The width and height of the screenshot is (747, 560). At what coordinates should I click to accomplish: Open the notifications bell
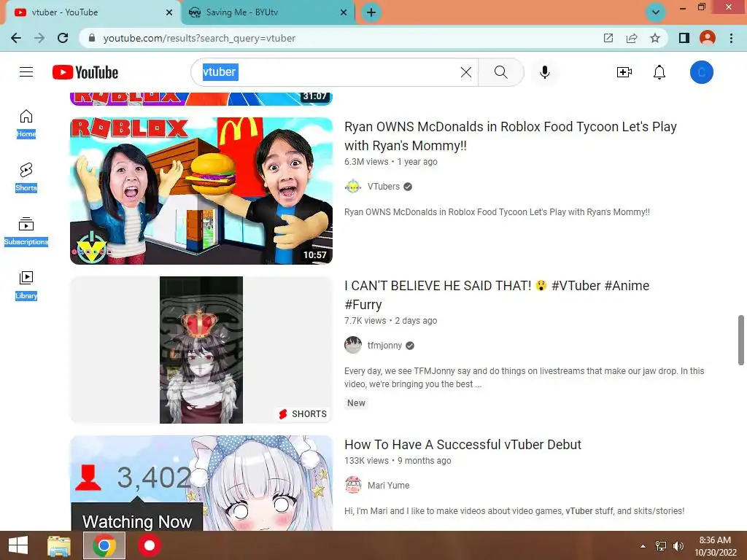[x=659, y=72]
